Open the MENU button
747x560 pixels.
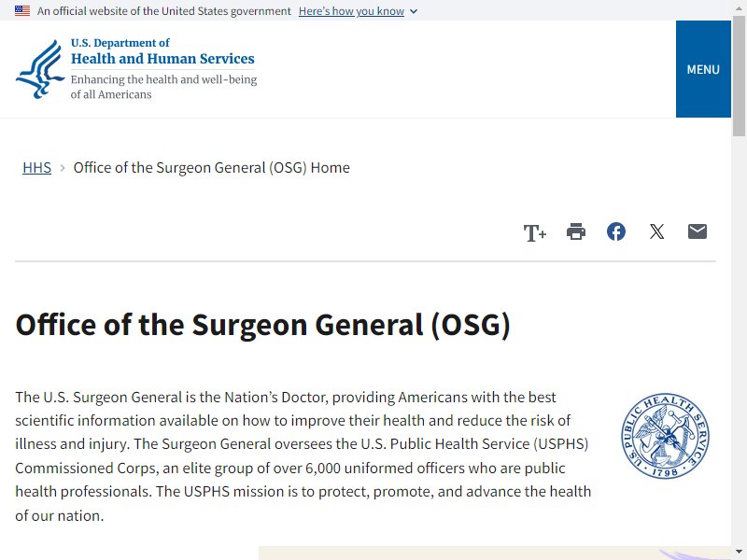(x=703, y=69)
